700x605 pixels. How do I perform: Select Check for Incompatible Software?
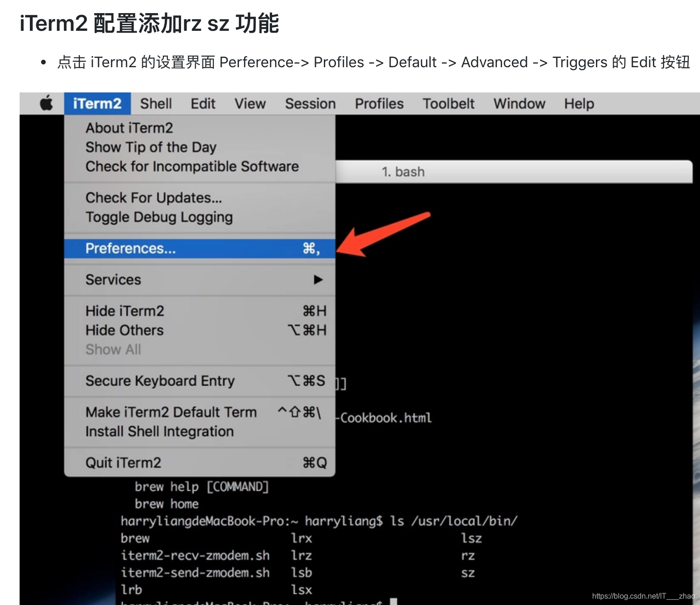(x=200, y=166)
